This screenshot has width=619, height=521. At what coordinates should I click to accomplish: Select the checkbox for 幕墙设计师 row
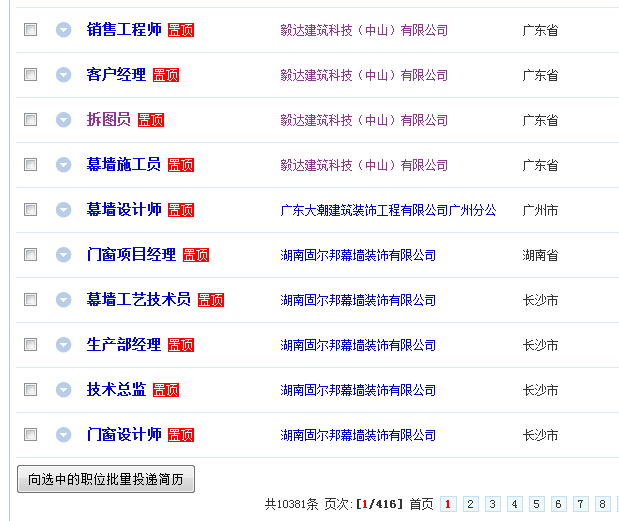pos(31,210)
